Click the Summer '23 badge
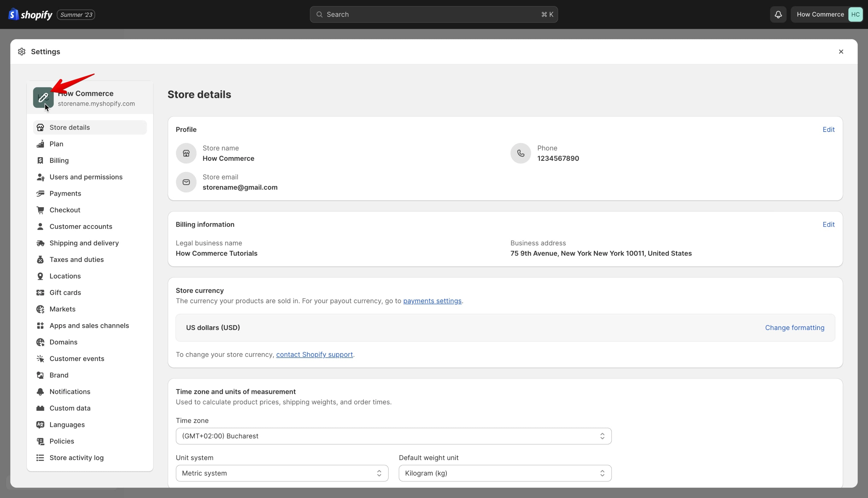 (76, 15)
